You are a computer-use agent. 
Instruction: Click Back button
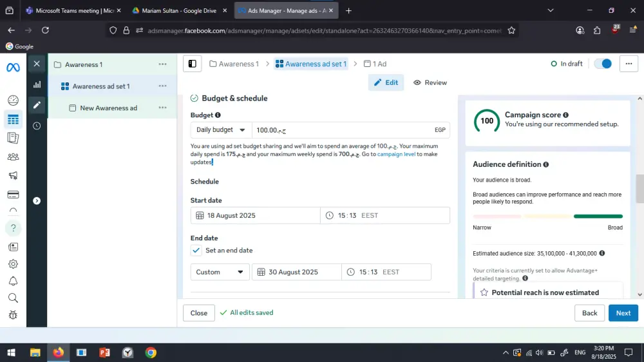(589, 313)
